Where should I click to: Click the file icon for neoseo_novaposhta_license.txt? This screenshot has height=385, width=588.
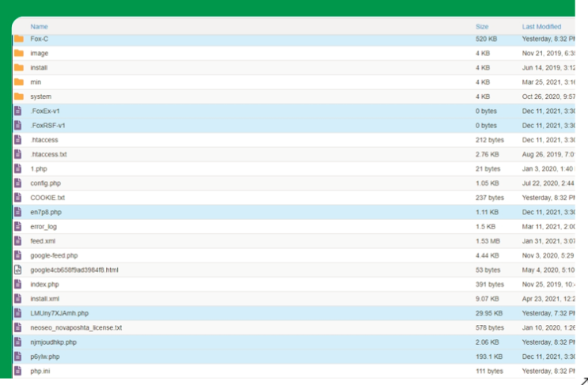[x=17, y=327]
